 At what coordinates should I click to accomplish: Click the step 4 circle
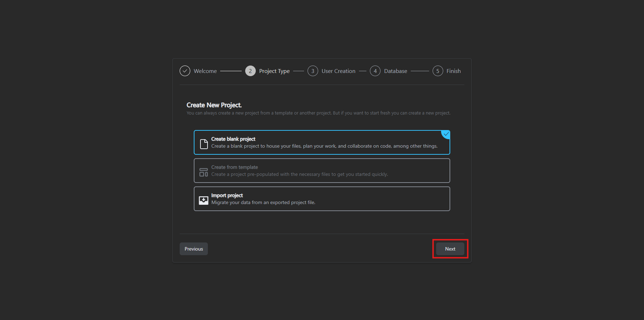click(x=375, y=71)
